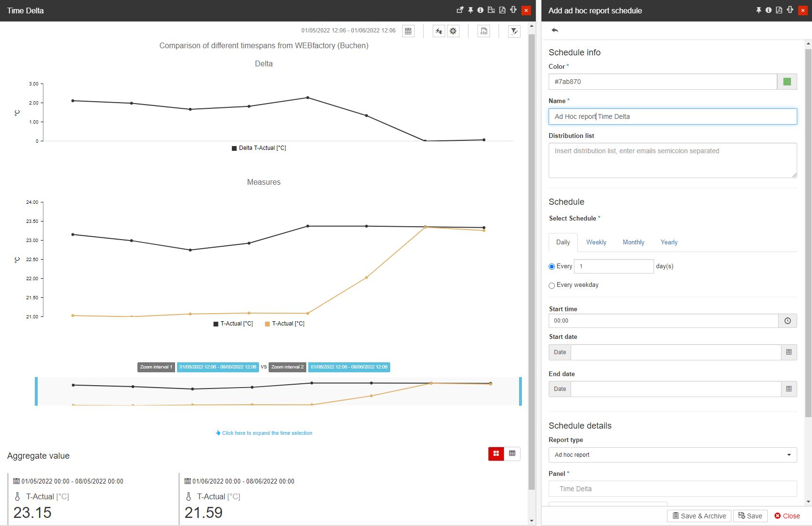
Task: Export chart data to XLS
Action: click(x=483, y=31)
